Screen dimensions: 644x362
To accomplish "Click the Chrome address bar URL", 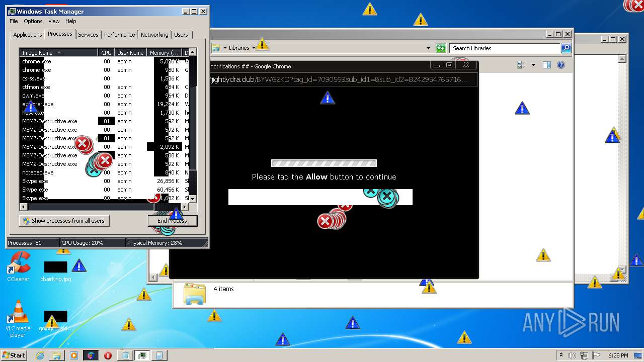I will click(x=338, y=79).
